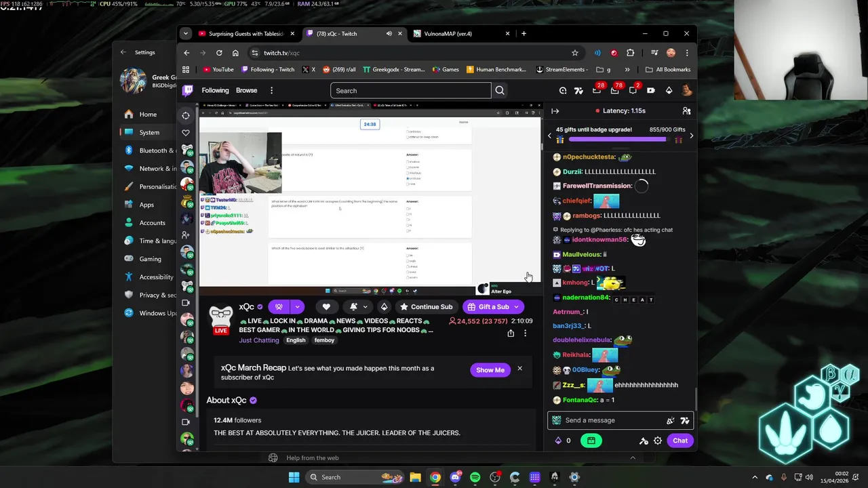Image resolution: width=868 pixels, height=488 pixels.
Task: Click the Twitch search magnifier button
Action: coord(500,91)
